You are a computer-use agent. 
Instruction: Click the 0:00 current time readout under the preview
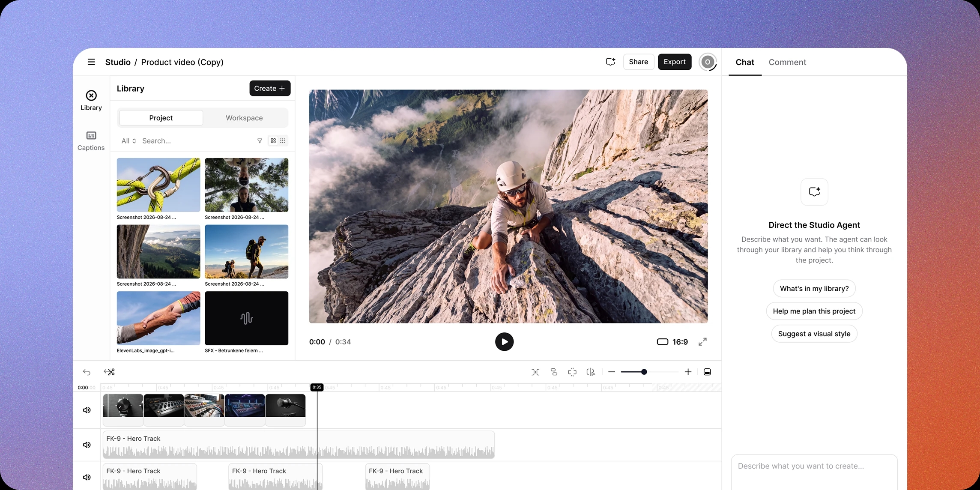317,342
